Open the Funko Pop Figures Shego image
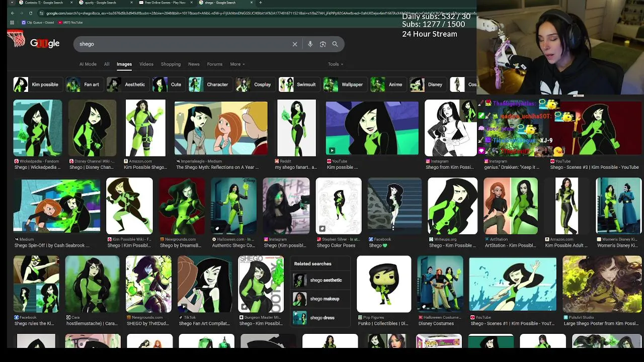Image resolution: width=644 pixels, height=362 pixels. pos(384,284)
